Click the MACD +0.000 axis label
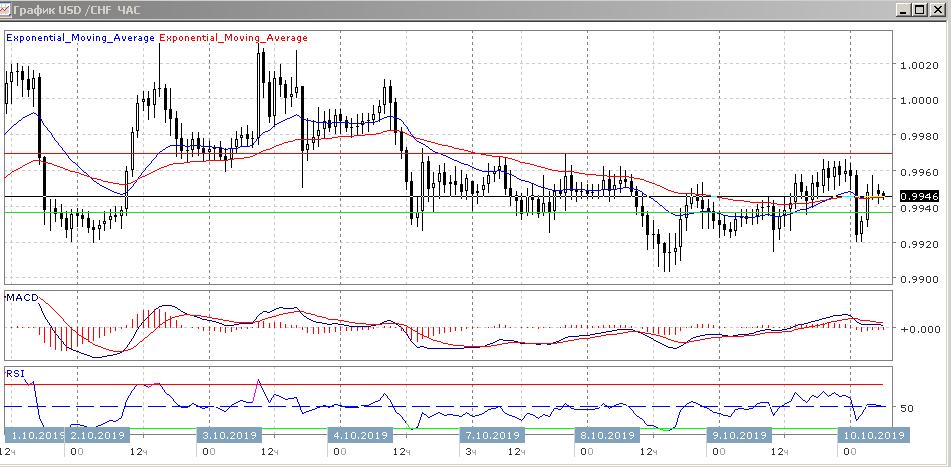The width and height of the screenshot is (951, 467). 918,328
